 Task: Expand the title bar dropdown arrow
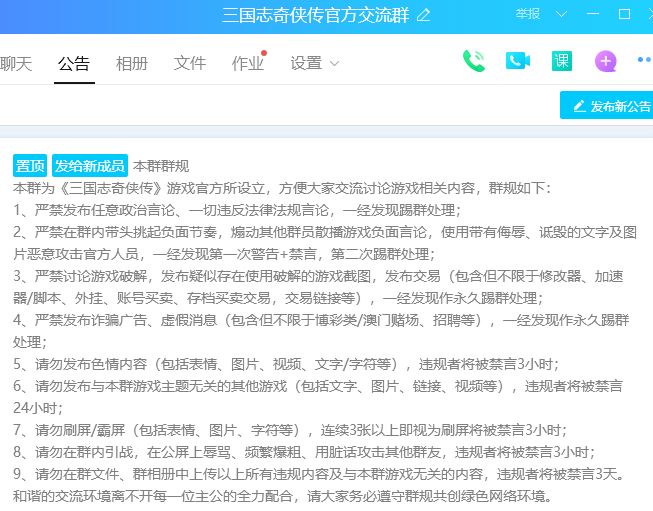[561, 15]
